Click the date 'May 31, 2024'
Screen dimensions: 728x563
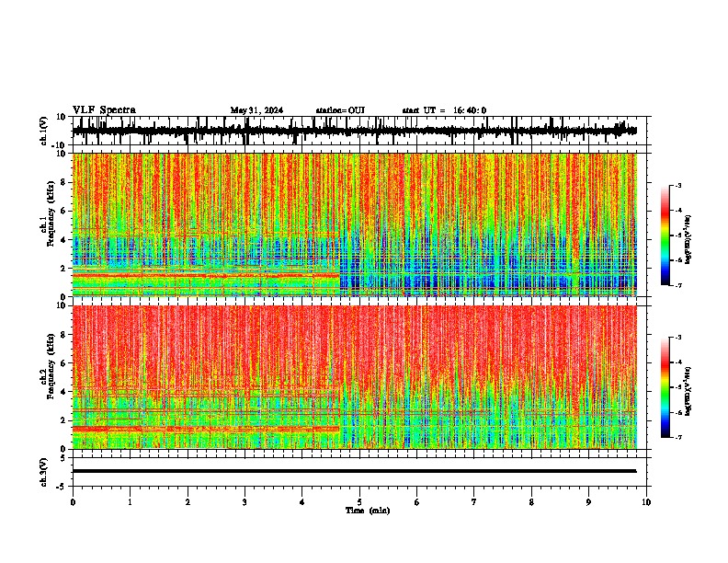coord(256,110)
